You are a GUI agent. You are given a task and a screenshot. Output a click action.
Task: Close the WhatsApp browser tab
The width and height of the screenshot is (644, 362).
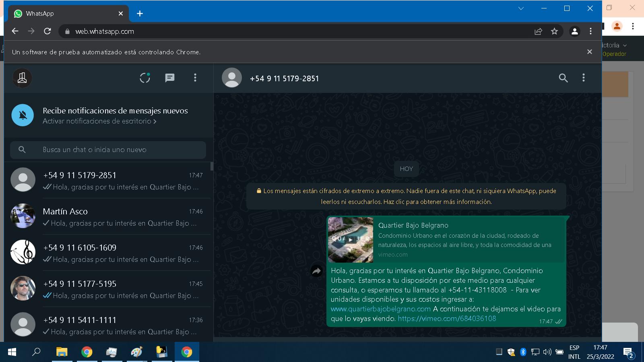tap(121, 14)
